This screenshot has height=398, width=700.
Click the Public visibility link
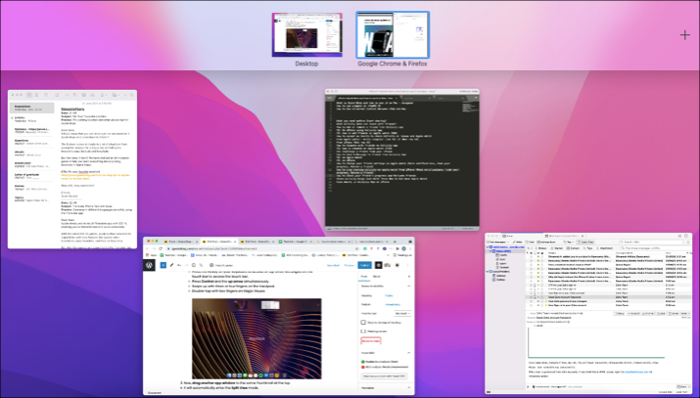(x=389, y=295)
